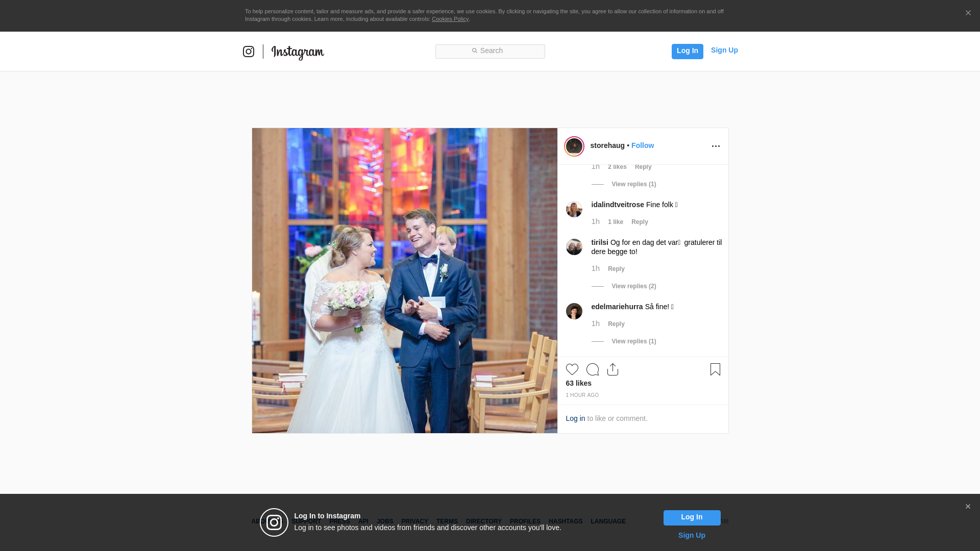Open the PRIVACY footer link

[x=414, y=521]
